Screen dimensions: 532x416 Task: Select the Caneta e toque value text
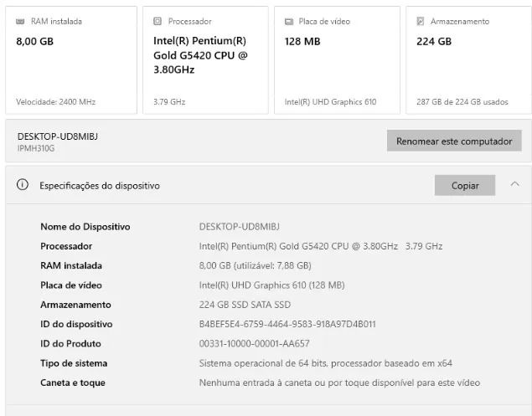click(x=339, y=383)
